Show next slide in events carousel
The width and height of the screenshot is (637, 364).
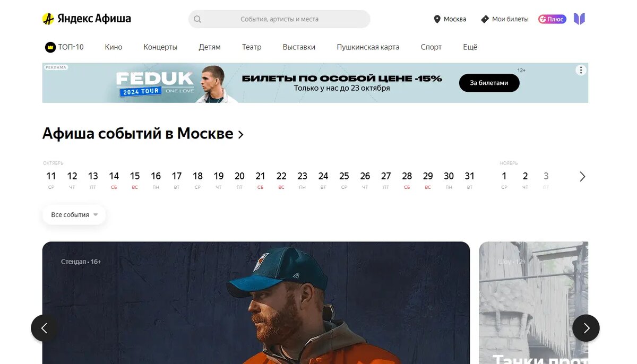coord(586,328)
